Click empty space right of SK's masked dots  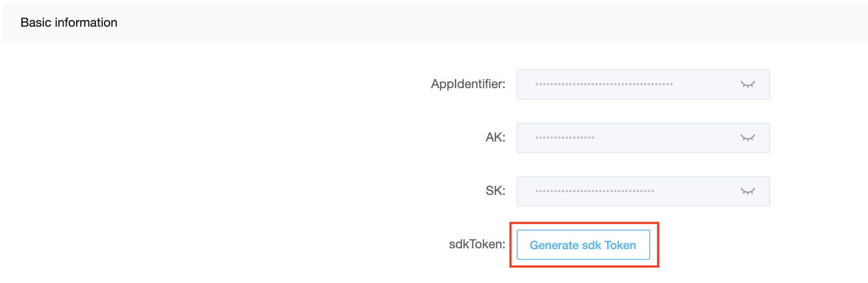[697, 191]
